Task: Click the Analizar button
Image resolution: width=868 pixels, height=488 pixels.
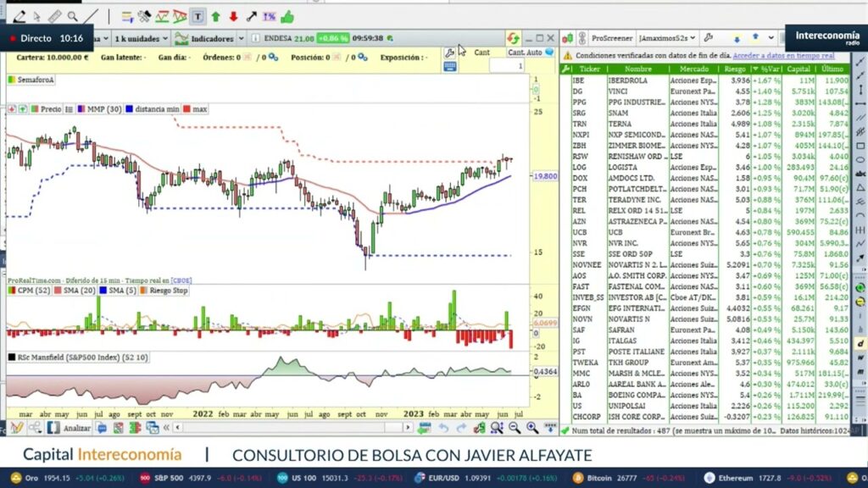Action: pos(70,427)
